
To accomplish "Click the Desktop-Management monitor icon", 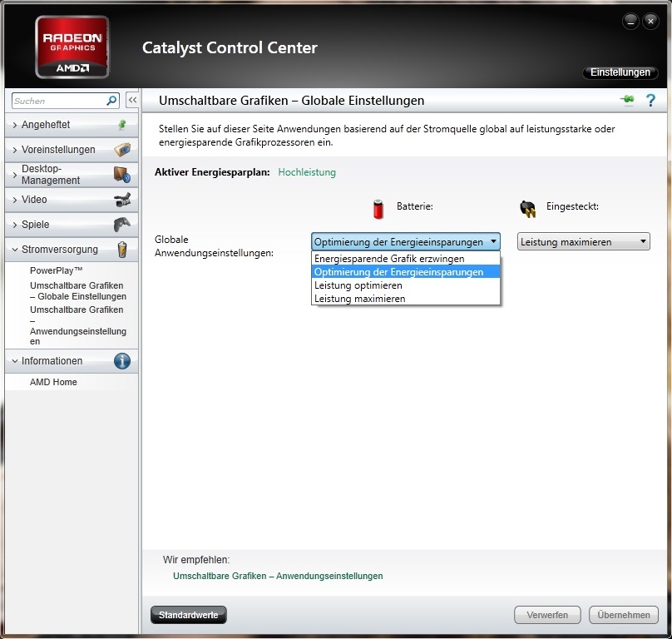I will click(122, 175).
